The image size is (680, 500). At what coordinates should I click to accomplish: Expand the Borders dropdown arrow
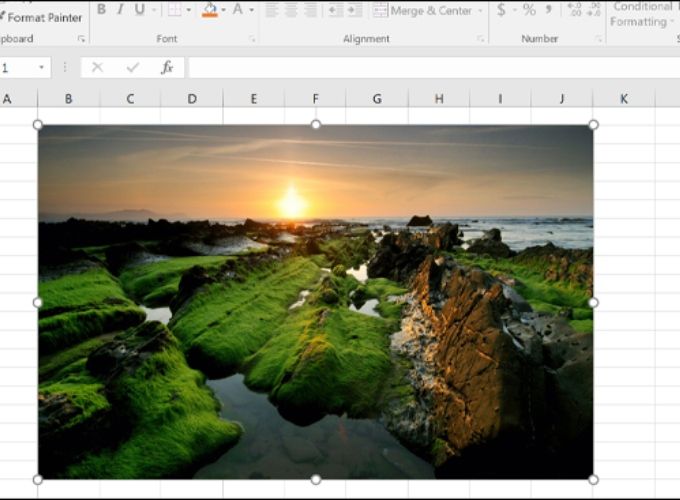[189, 10]
